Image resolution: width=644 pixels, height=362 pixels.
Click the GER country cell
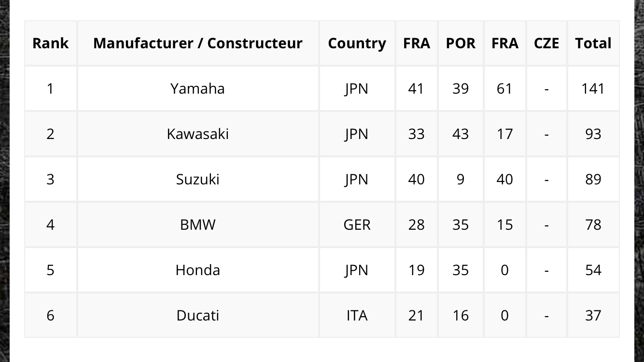[357, 225]
